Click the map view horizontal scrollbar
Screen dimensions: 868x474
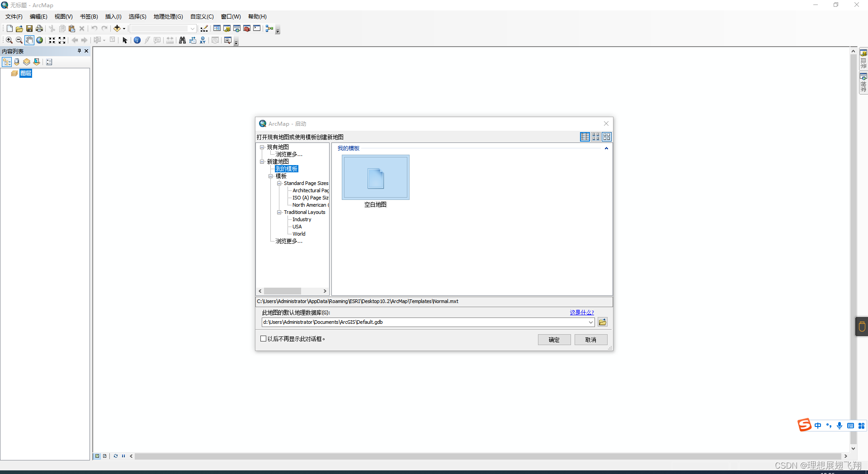click(x=488, y=456)
